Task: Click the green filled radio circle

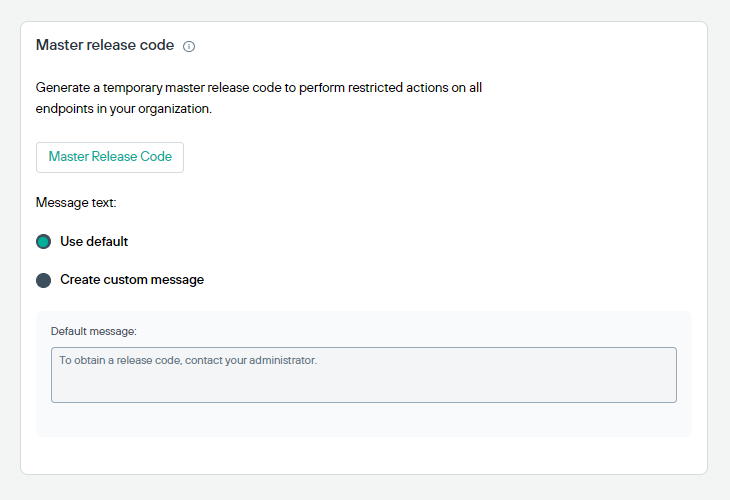Action: [x=43, y=242]
